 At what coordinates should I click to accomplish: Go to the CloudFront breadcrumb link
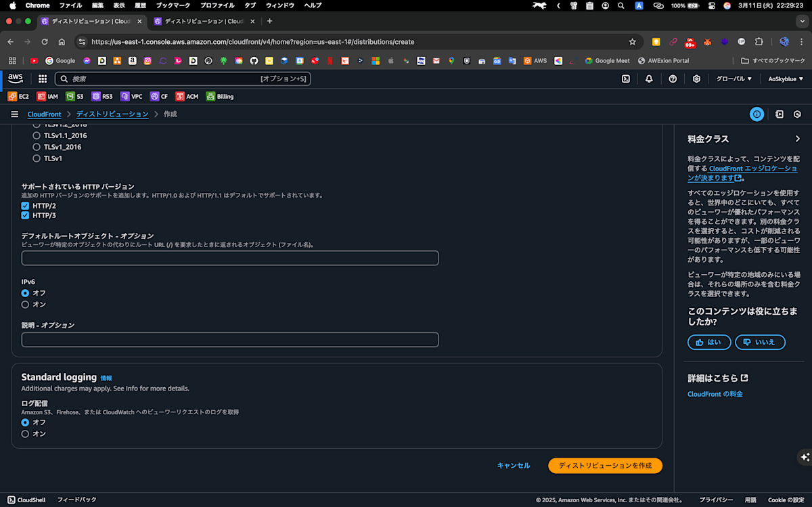point(44,114)
